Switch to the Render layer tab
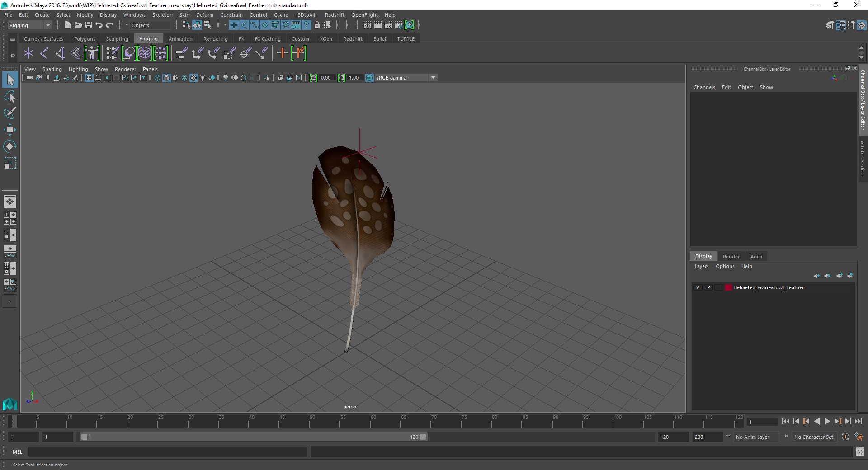The image size is (868, 470). tap(731, 257)
